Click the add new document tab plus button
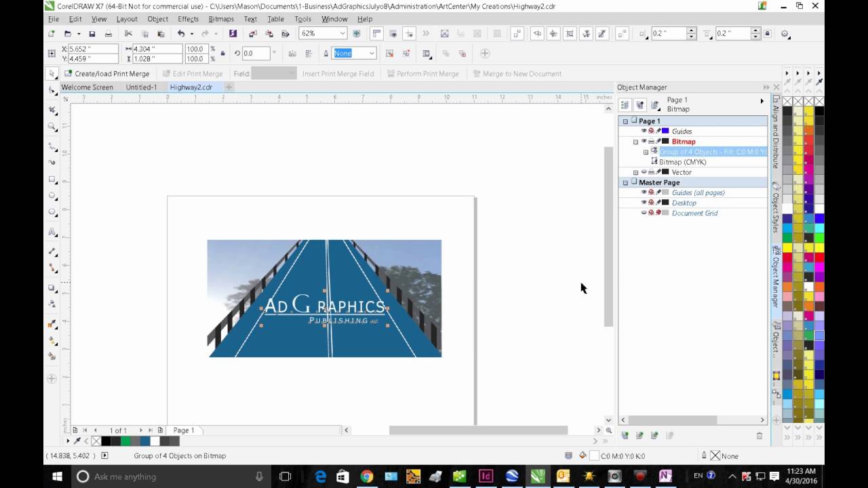The height and width of the screenshot is (488, 868). pos(229,87)
